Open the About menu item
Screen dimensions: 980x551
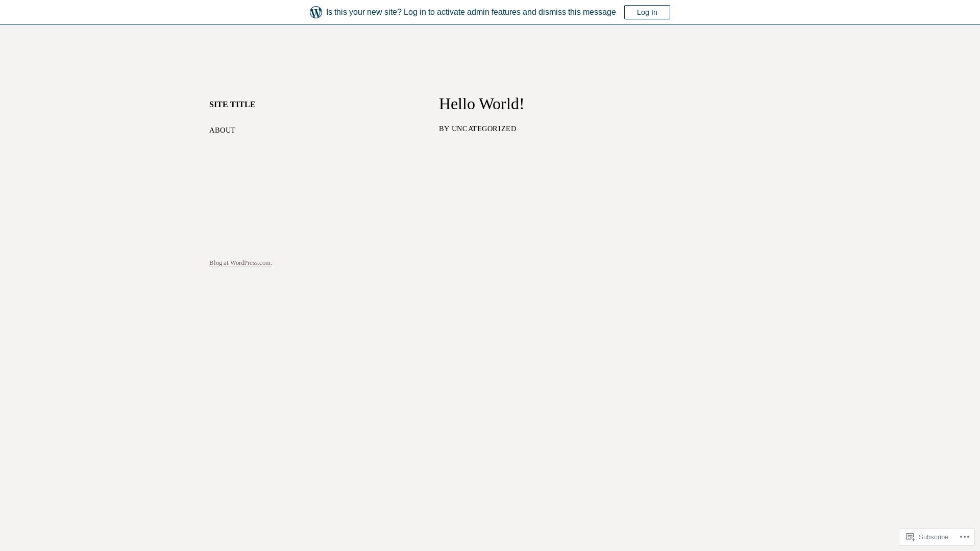click(x=222, y=130)
